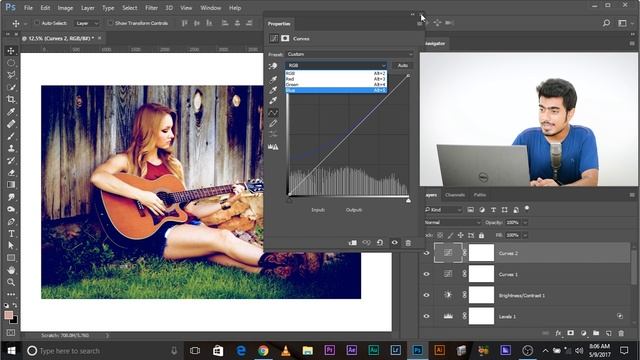This screenshot has width=640, height=360.
Task: Open Chrome from the Windows taskbar
Action: pos(263,351)
